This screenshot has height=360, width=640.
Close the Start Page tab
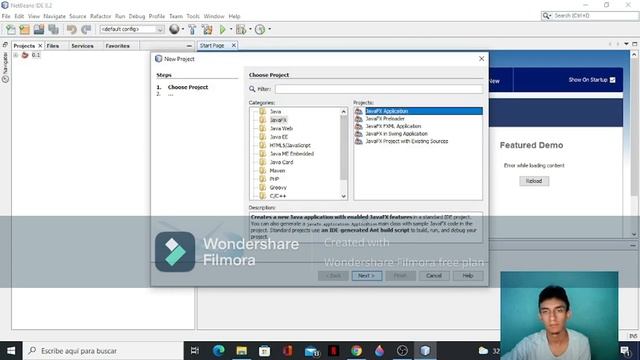pos(234,45)
